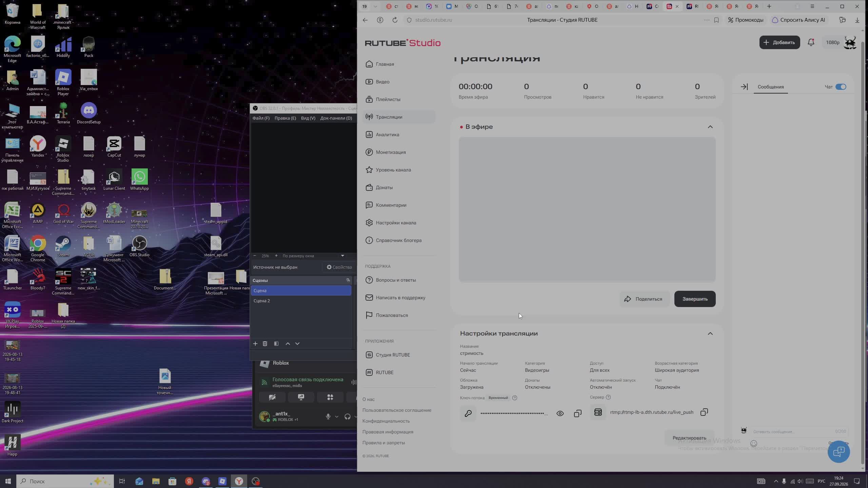Delete the selected scene in OBS
The height and width of the screenshot is (488, 868).
265,344
